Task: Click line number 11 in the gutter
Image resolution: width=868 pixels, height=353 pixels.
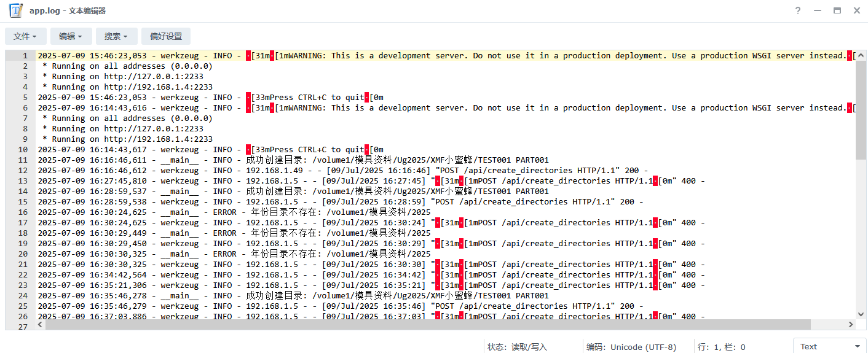Action: [24, 160]
